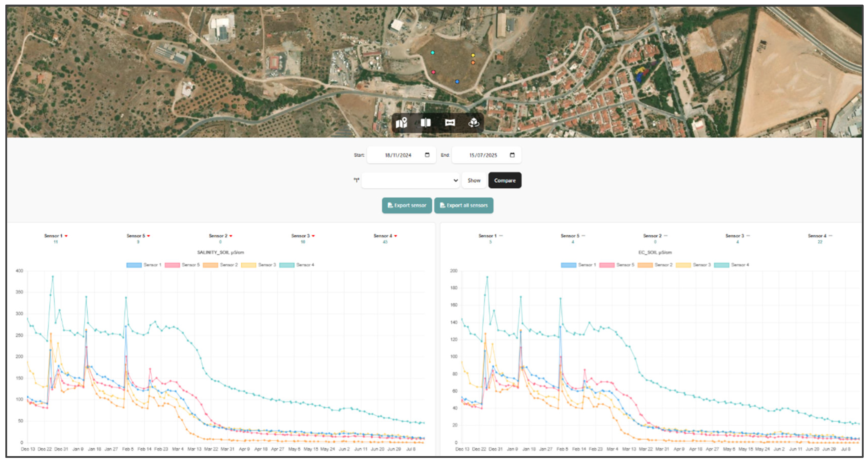Toggle Sensor 3 in SALINITY_SOIL chart legend

(259, 265)
